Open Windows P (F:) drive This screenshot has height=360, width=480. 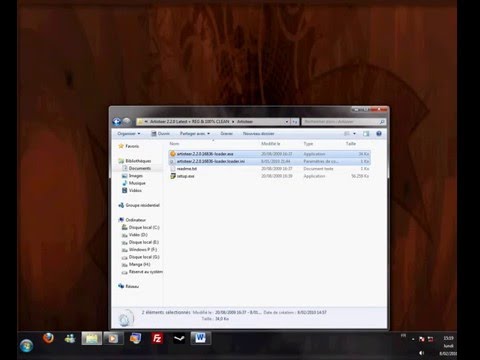click(x=143, y=249)
